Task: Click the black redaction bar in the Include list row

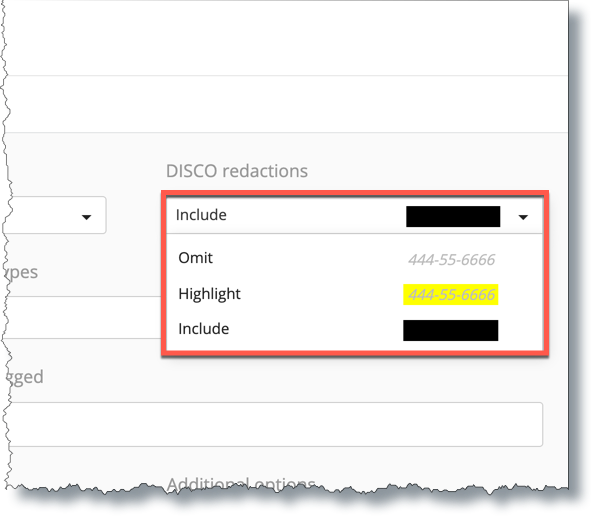Action: 451,330
